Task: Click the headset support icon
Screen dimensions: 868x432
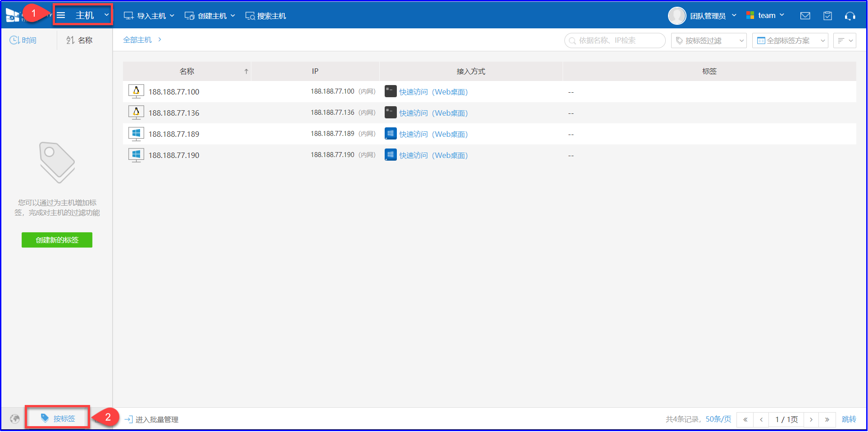Action: point(850,16)
